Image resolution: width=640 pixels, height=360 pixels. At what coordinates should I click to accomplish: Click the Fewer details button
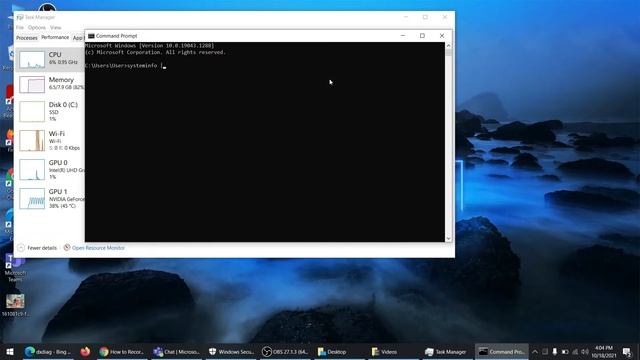pos(37,248)
